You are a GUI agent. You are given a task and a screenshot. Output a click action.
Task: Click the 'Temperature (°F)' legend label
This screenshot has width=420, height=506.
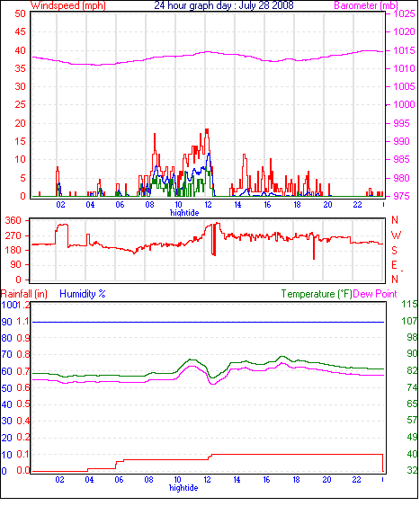pyautogui.click(x=317, y=294)
